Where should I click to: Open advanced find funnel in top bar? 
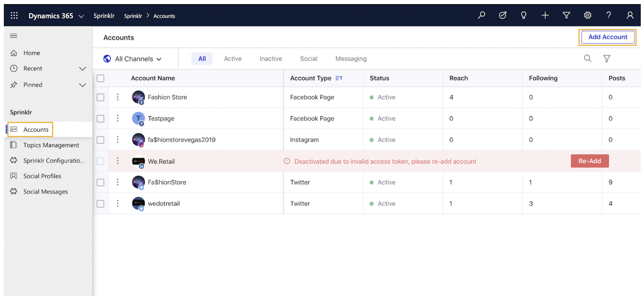point(566,15)
